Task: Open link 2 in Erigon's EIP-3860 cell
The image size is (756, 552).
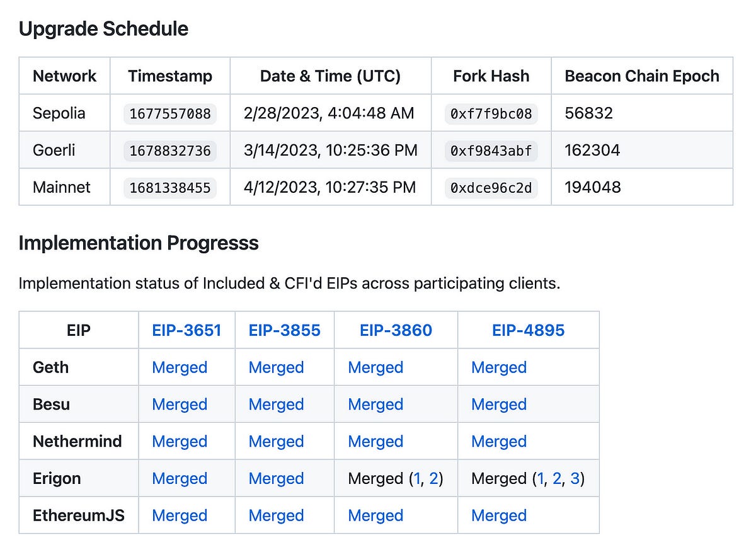Action: 433,479
